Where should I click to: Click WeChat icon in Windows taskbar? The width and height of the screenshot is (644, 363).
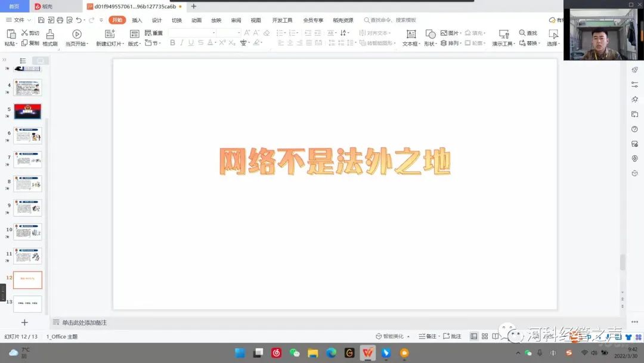(x=295, y=353)
